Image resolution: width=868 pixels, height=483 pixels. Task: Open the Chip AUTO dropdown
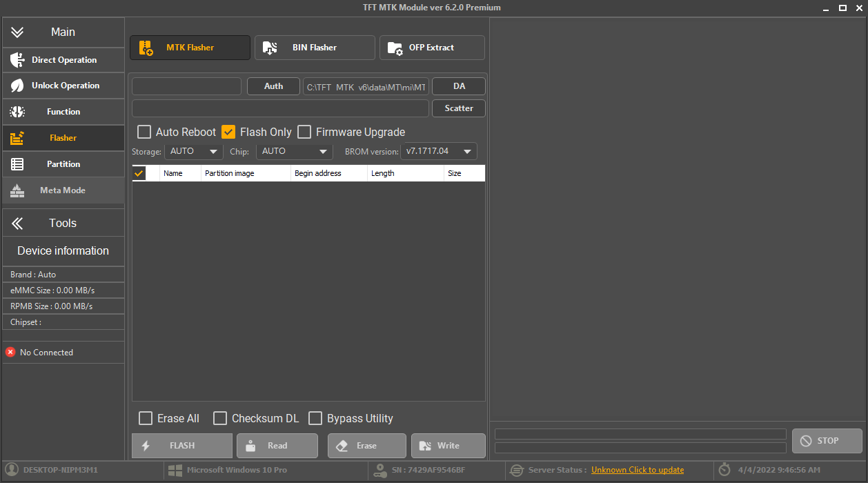(x=295, y=151)
